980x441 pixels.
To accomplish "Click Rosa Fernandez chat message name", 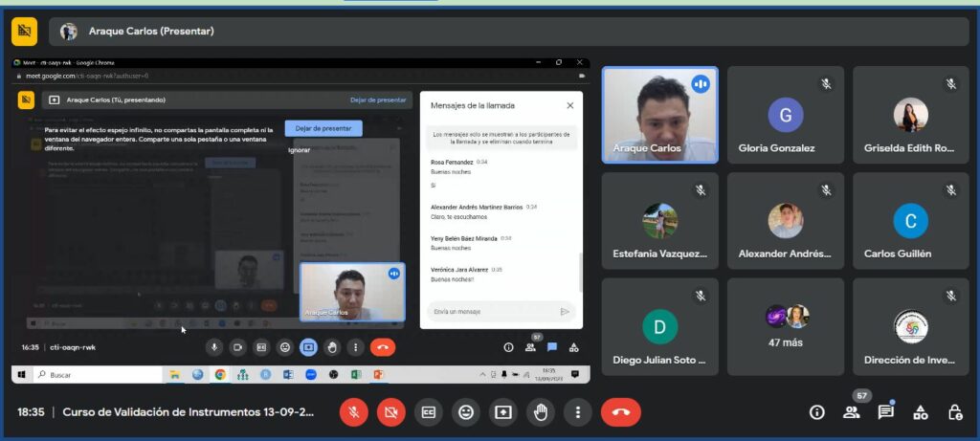I will (452, 162).
